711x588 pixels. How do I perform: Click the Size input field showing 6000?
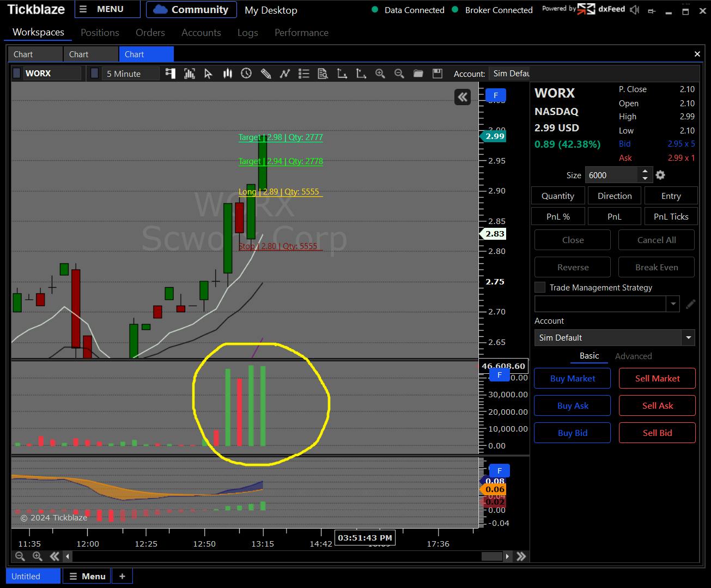click(611, 175)
